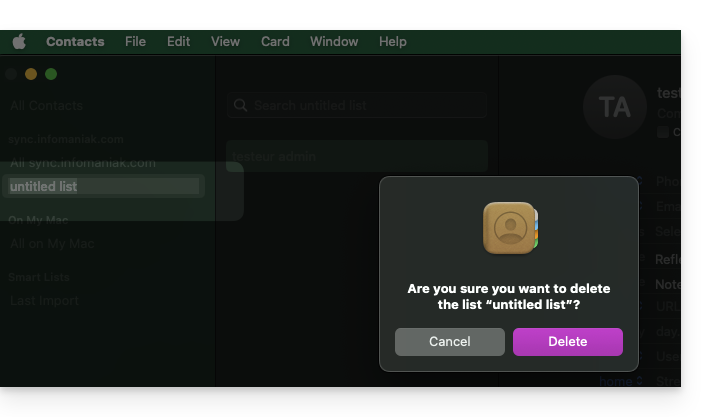Screen dimensions: 711x417
Task: Select All Contacts in the sidebar
Action: point(46,106)
